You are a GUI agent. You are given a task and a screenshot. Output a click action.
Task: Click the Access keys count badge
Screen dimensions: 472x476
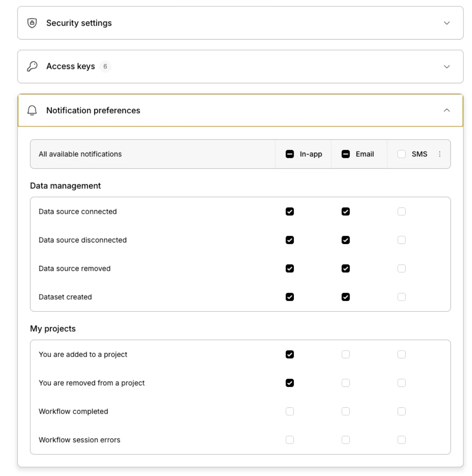click(105, 66)
